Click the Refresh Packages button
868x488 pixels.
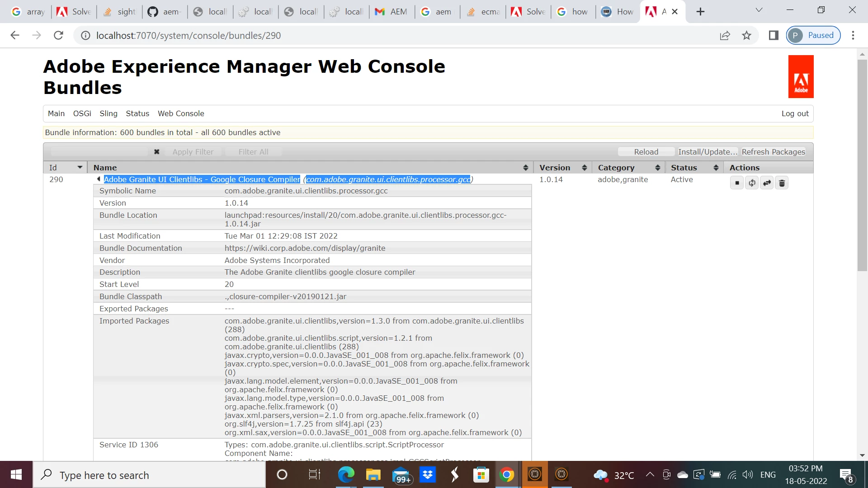click(x=773, y=152)
